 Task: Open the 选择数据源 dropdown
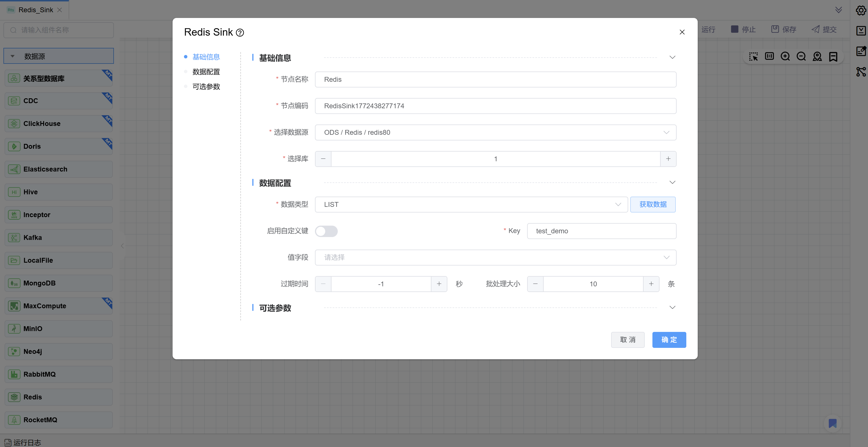pos(495,132)
